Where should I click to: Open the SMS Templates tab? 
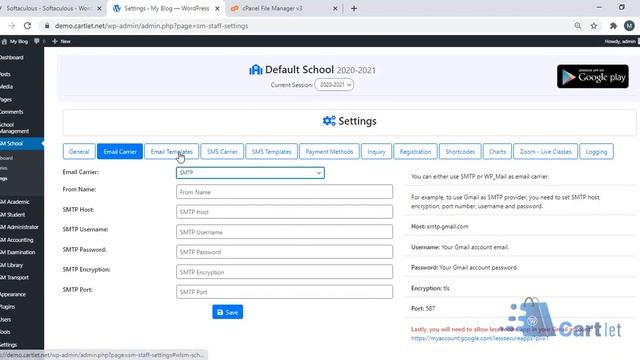[271, 151]
